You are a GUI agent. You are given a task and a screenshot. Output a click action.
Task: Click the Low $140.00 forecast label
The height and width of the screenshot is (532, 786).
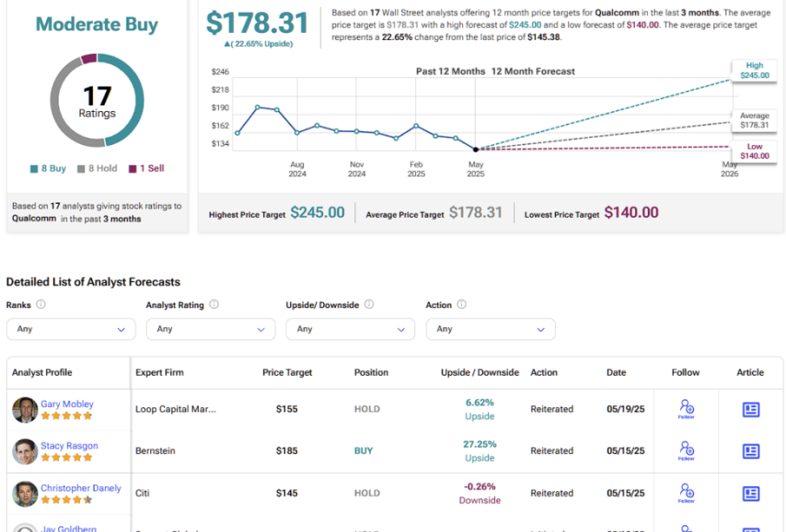tap(755, 151)
